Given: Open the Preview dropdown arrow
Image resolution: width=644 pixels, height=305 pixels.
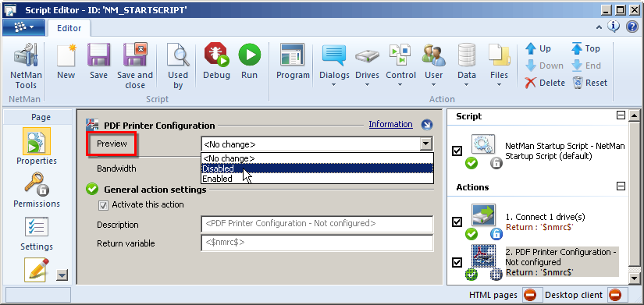Looking at the screenshot, I should click(x=427, y=144).
